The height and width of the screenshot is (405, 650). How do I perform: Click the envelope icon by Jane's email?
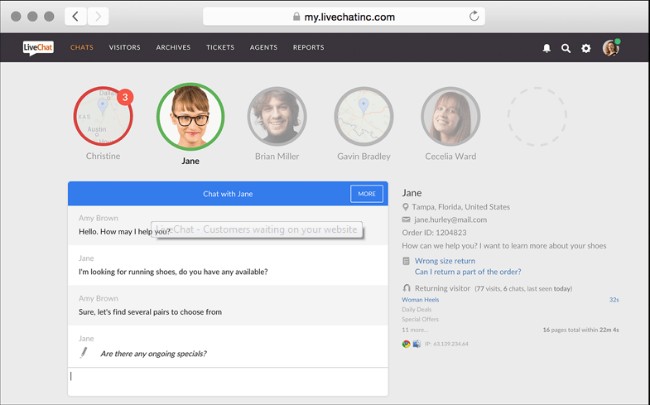(406, 219)
